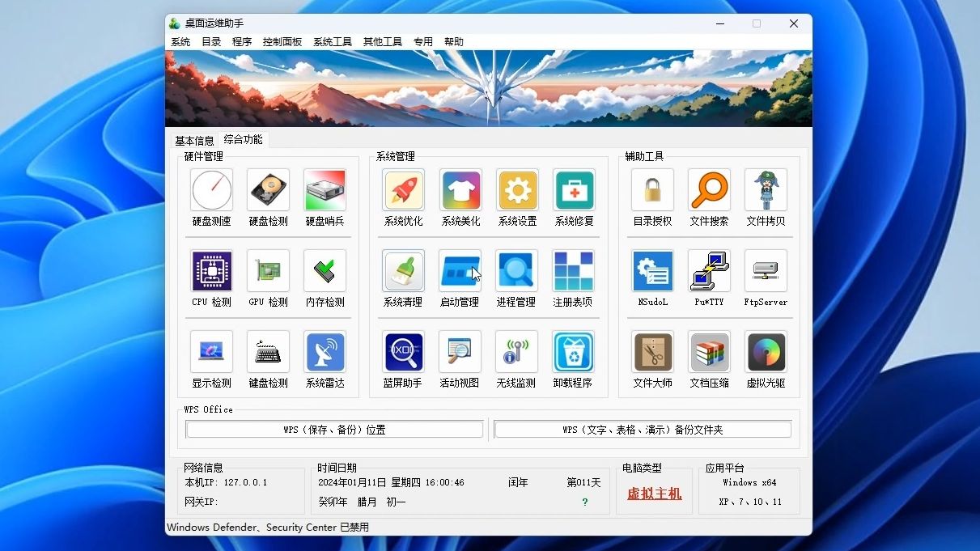Image resolution: width=980 pixels, height=551 pixels.
Task: Click the 本机IP: 127.0.0.1 text
Action: 226,482
